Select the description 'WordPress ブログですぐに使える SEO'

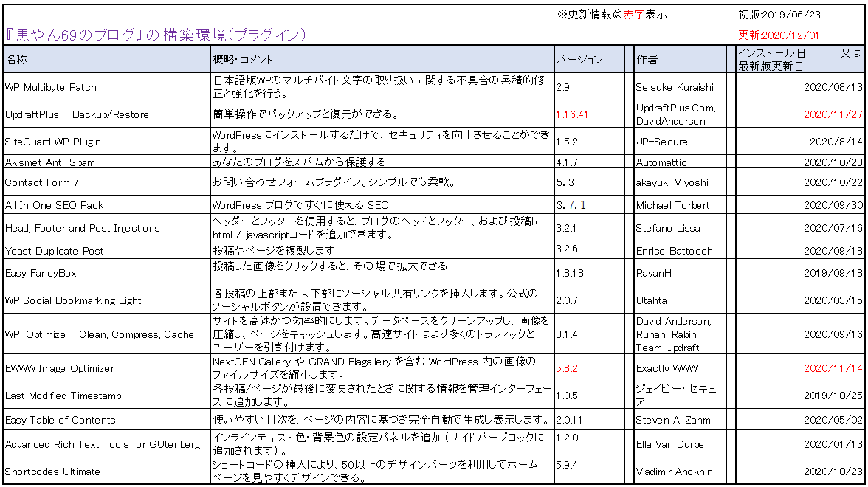[x=300, y=205]
